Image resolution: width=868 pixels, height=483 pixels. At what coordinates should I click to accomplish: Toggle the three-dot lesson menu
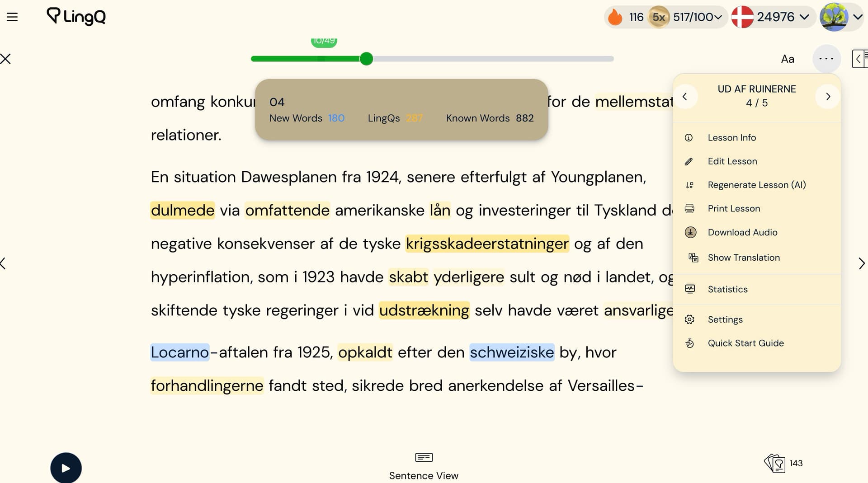point(826,59)
